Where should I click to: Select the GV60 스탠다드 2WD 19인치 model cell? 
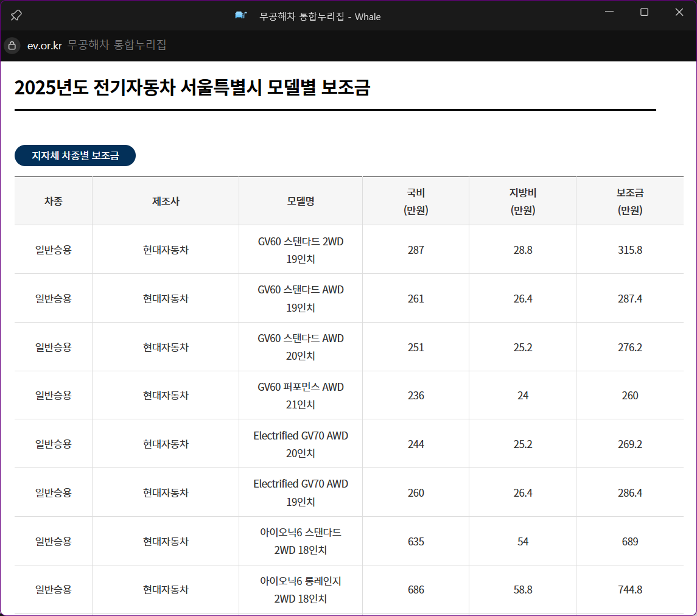pyautogui.click(x=301, y=250)
